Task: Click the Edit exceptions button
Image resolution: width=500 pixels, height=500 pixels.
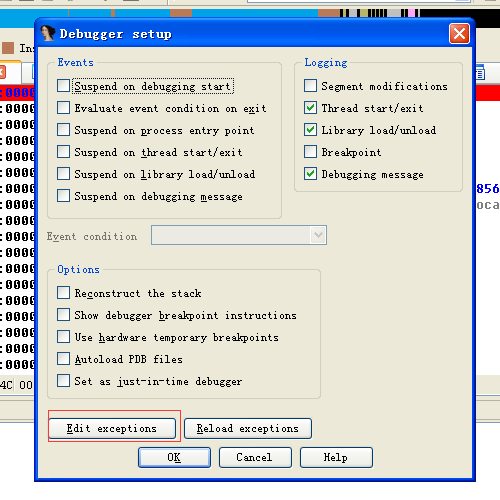Action: click(112, 428)
